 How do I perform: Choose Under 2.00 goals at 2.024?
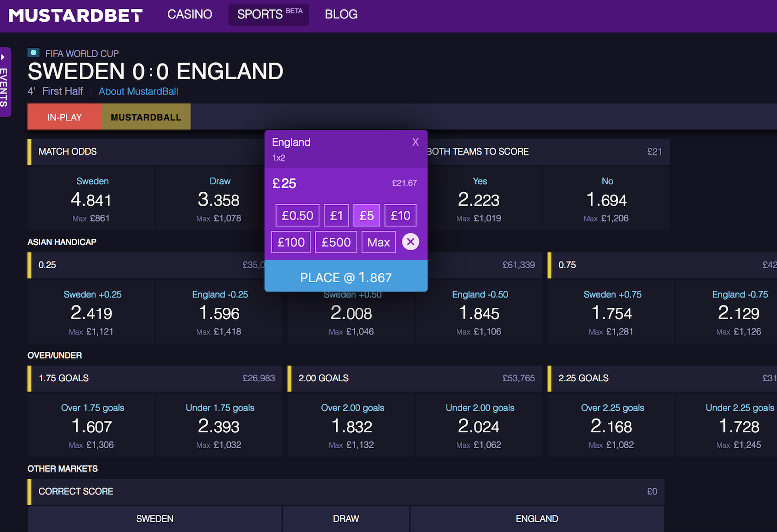pyautogui.click(x=479, y=425)
